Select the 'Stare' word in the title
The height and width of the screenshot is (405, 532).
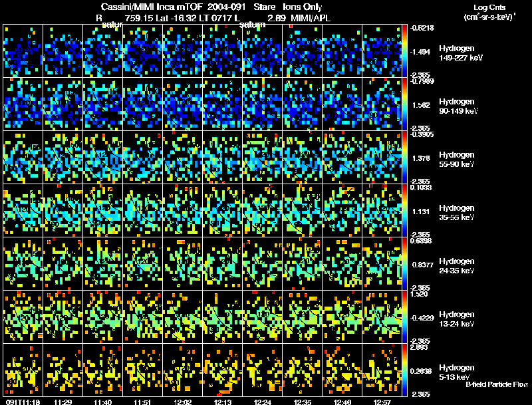[x=264, y=7]
